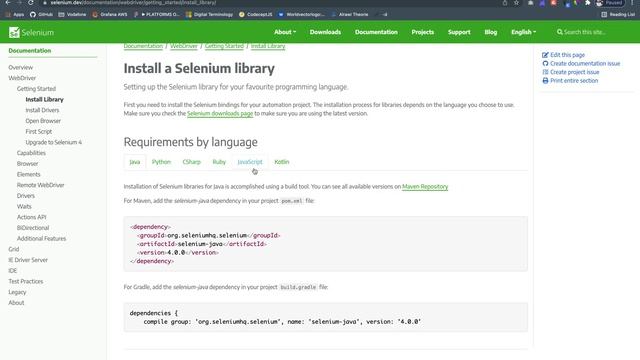Click the Create documentation issue GitHub icon
Screen dimensions: 640x360
545,63
